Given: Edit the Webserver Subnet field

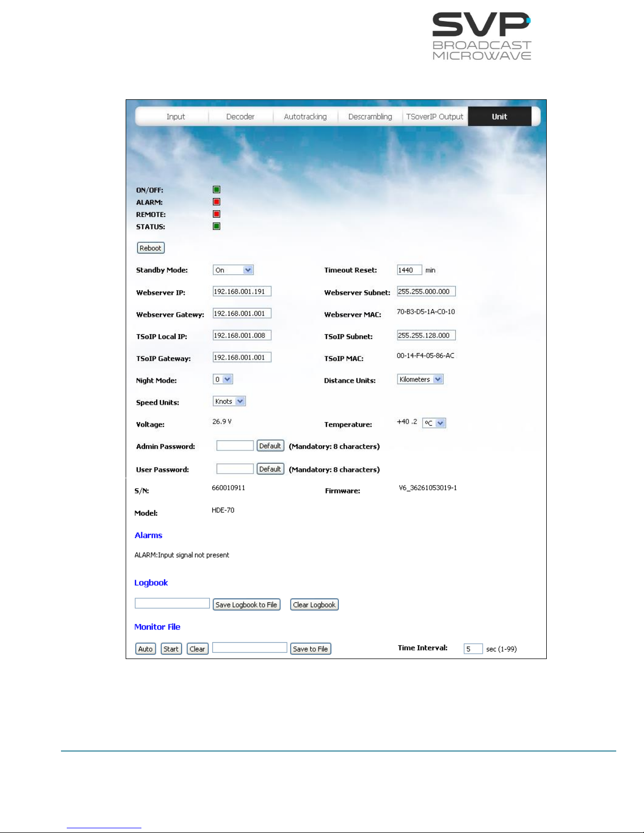Looking at the screenshot, I should (426, 292).
